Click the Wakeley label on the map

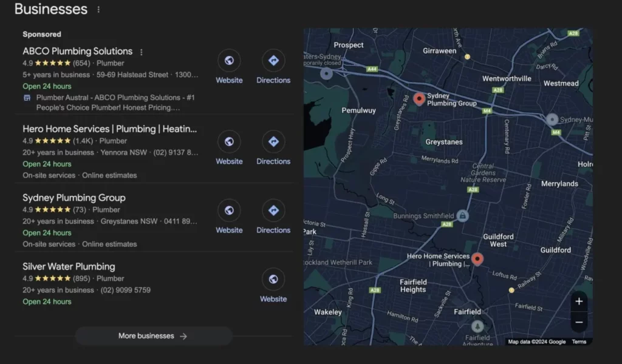(x=327, y=312)
